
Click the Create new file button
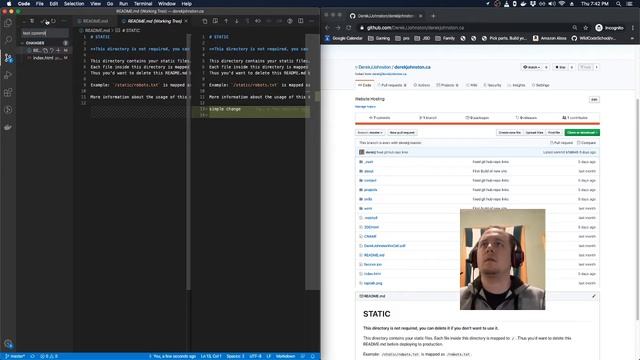coord(509,133)
